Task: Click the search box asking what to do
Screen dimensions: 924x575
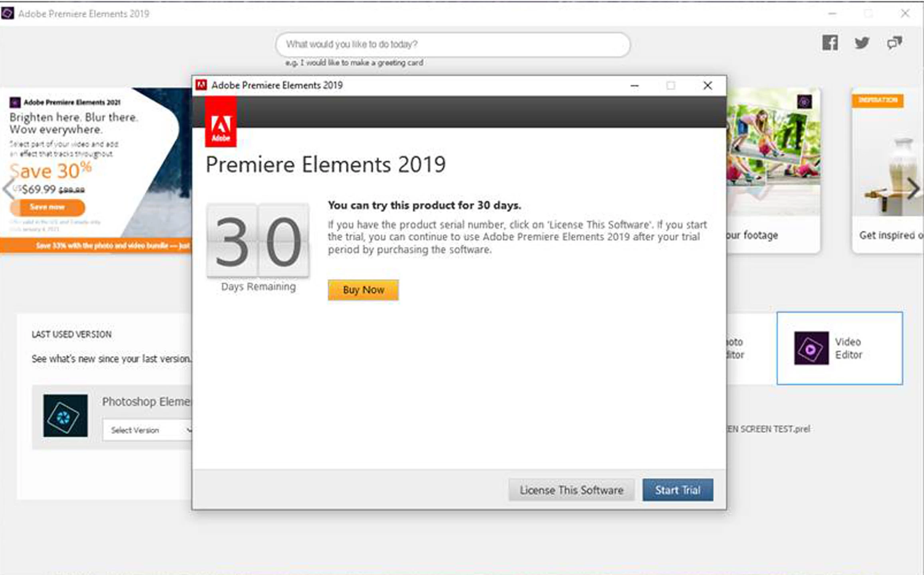Action: (453, 44)
